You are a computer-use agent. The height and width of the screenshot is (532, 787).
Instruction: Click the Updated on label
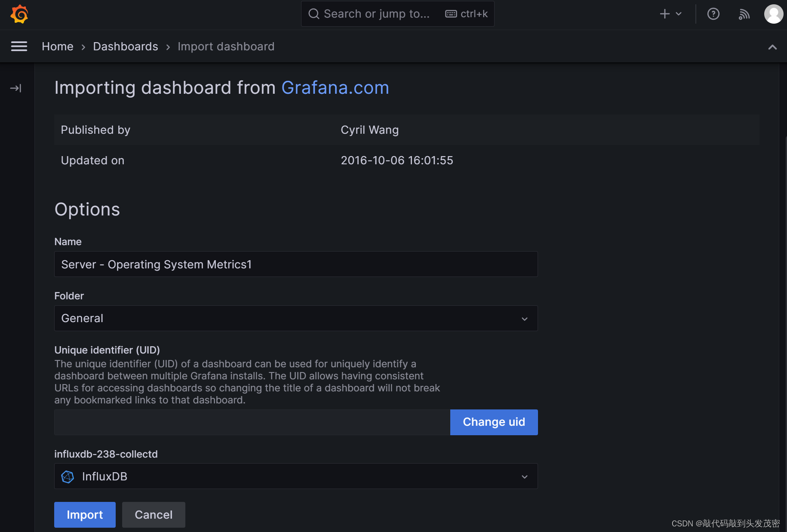(x=92, y=160)
